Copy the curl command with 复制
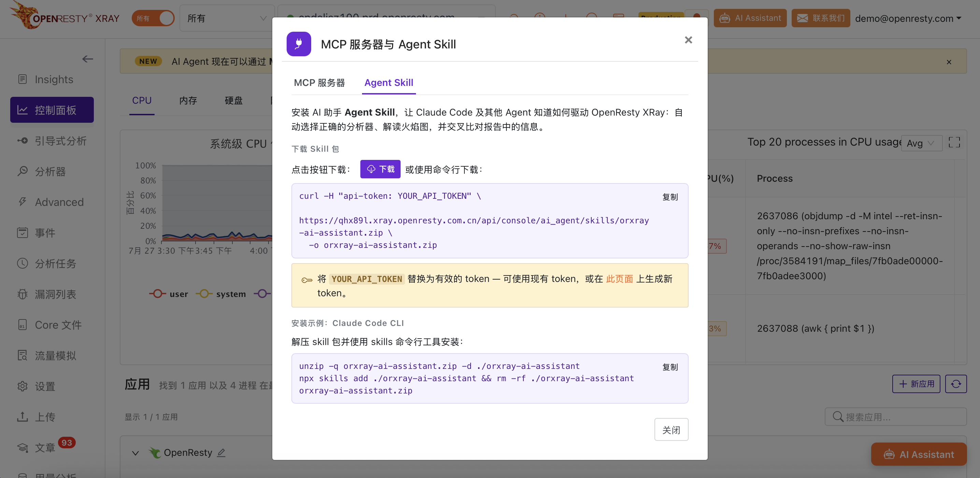 click(x=670, y=197)
